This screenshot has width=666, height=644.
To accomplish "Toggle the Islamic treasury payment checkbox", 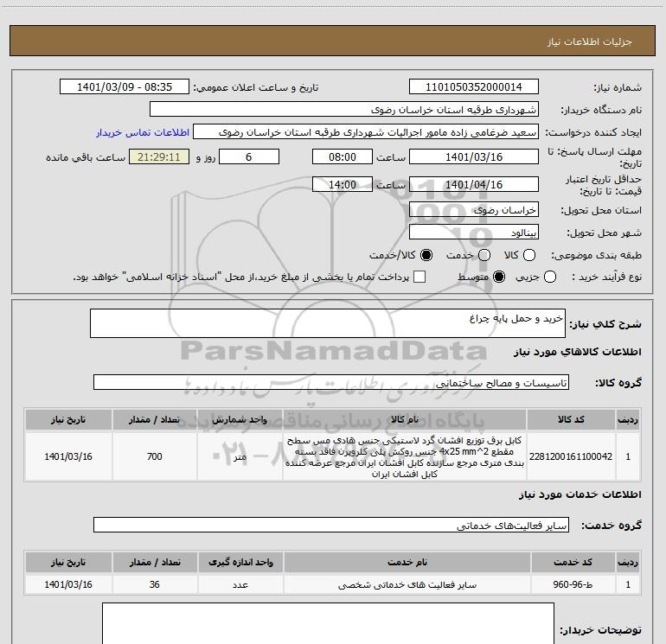I will point(419,277).
